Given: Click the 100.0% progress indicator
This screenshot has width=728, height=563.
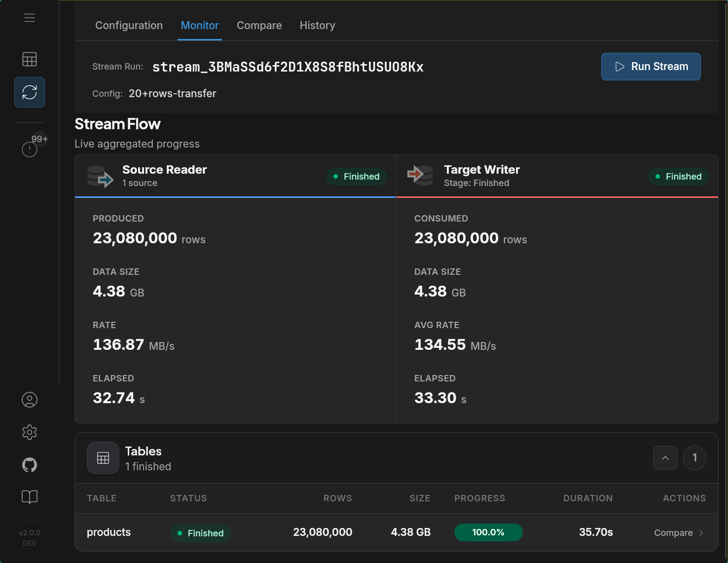Looking at the screenshot, I should point(488,532).
